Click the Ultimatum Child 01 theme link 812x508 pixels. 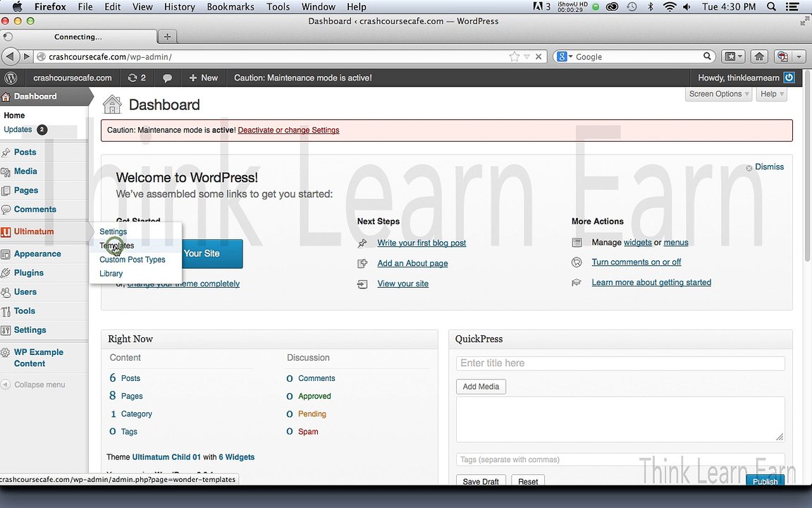coord(166,457)
